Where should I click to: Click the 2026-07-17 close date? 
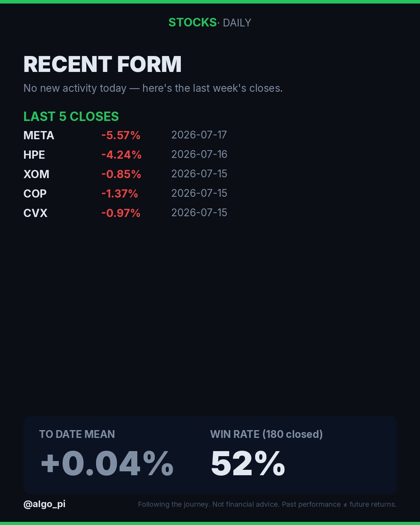click(x=199, y=135)
